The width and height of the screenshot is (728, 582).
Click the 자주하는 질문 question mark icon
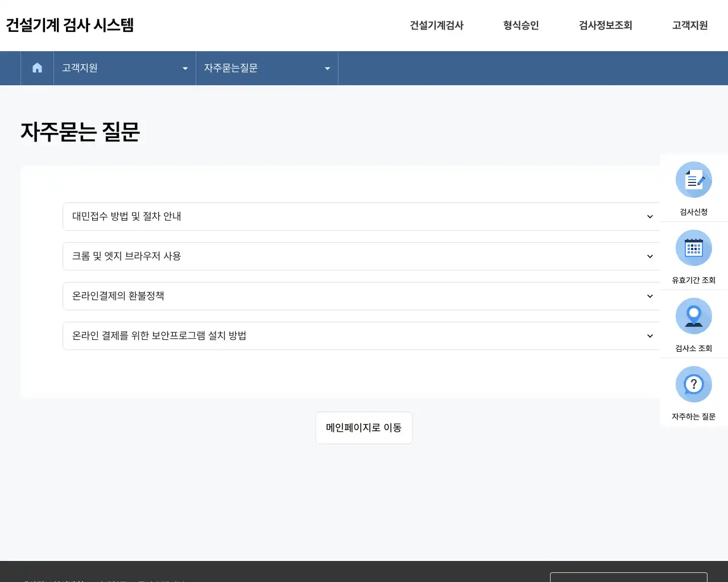coord(693,384)
